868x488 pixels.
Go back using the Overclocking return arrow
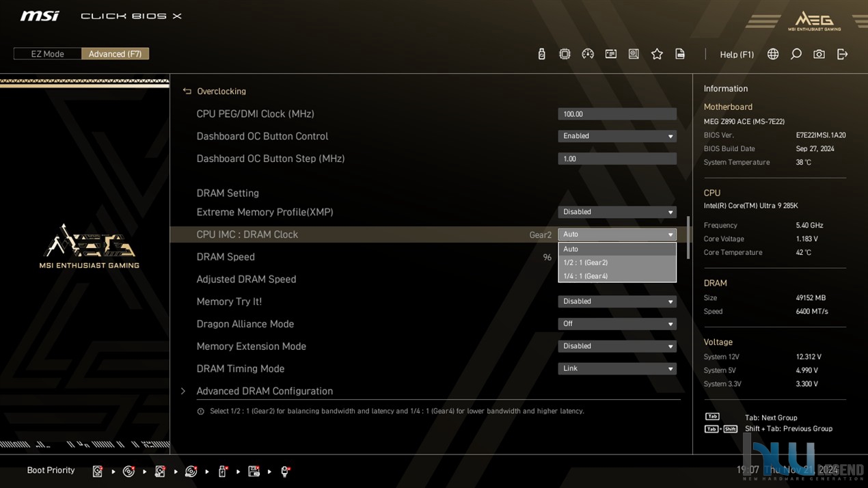(187, 91)
